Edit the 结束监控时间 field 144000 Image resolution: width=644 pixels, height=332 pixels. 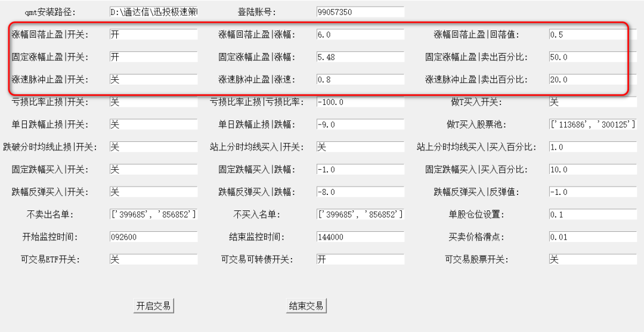tap(361, 237)
